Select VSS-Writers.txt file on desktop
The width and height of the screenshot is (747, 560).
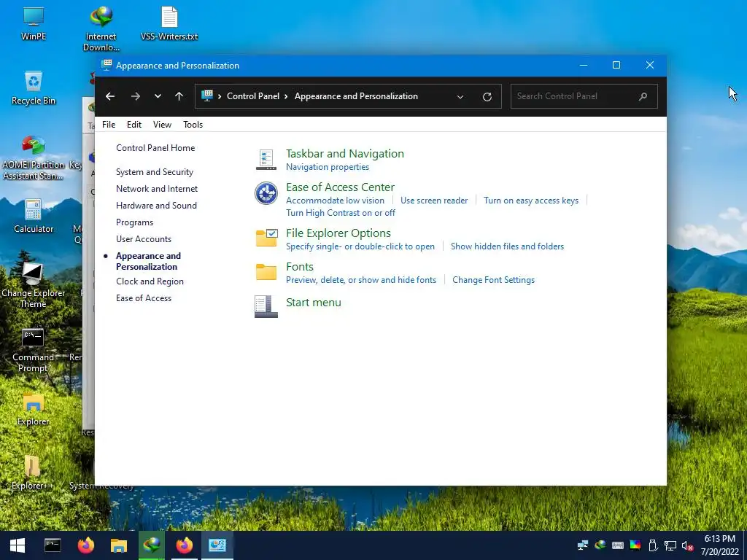(169, 23)
